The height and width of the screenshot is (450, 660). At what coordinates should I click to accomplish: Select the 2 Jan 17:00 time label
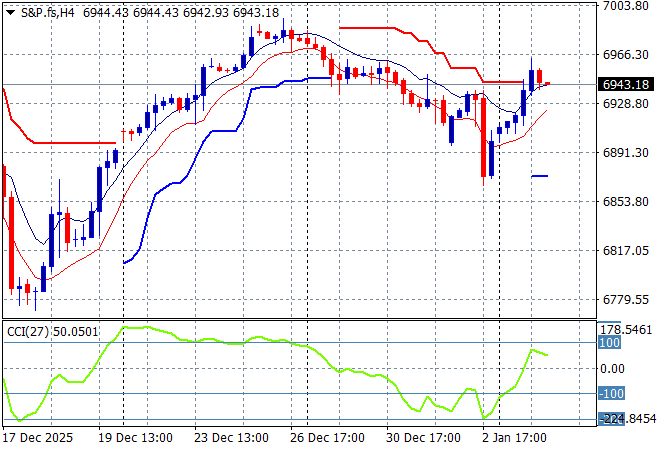tap(514, 438)
